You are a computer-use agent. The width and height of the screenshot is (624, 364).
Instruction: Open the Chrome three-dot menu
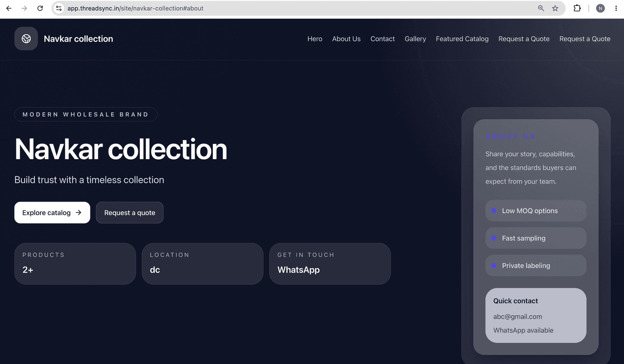(616, 8)
